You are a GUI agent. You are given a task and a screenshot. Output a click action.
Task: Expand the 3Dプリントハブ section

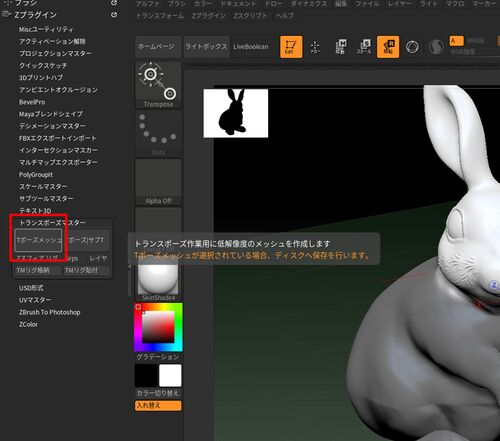pos(41,77)
